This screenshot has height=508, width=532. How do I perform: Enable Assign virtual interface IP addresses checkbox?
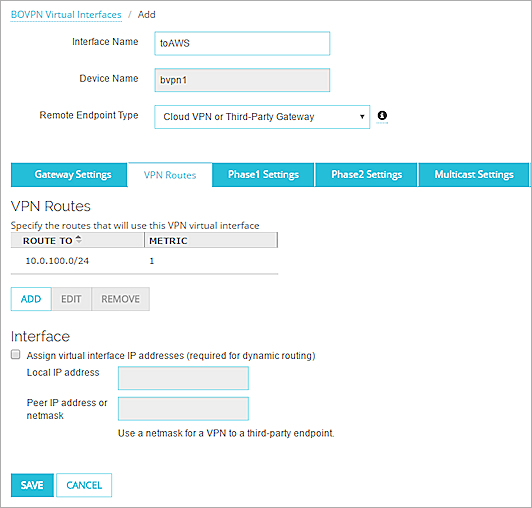(x=16, y=355)
